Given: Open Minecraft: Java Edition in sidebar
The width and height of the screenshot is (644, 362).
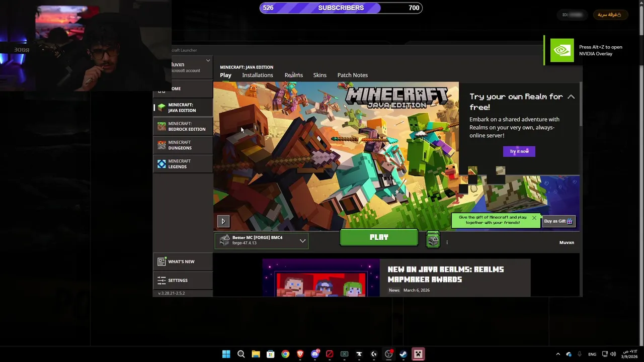Looking at the screenshot, I should click(183, 108).
